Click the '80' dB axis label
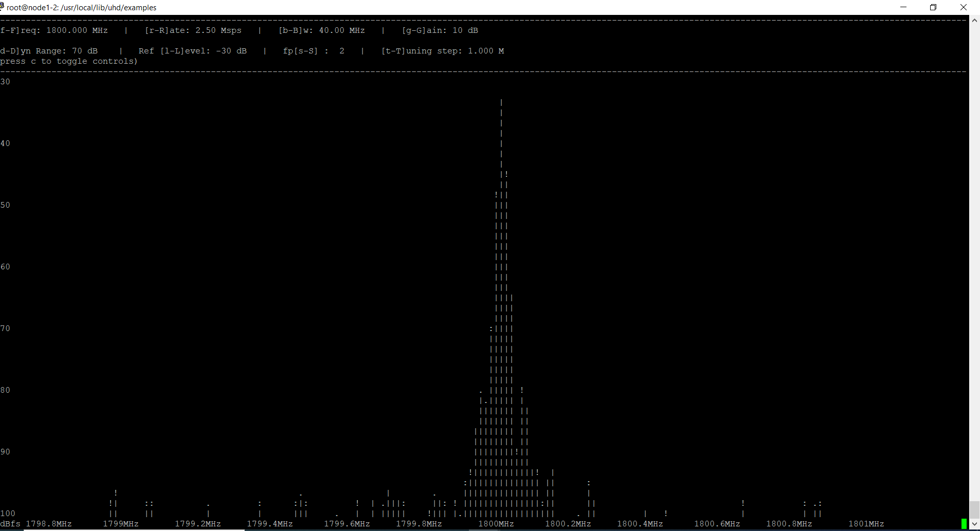 coord(5,390)
